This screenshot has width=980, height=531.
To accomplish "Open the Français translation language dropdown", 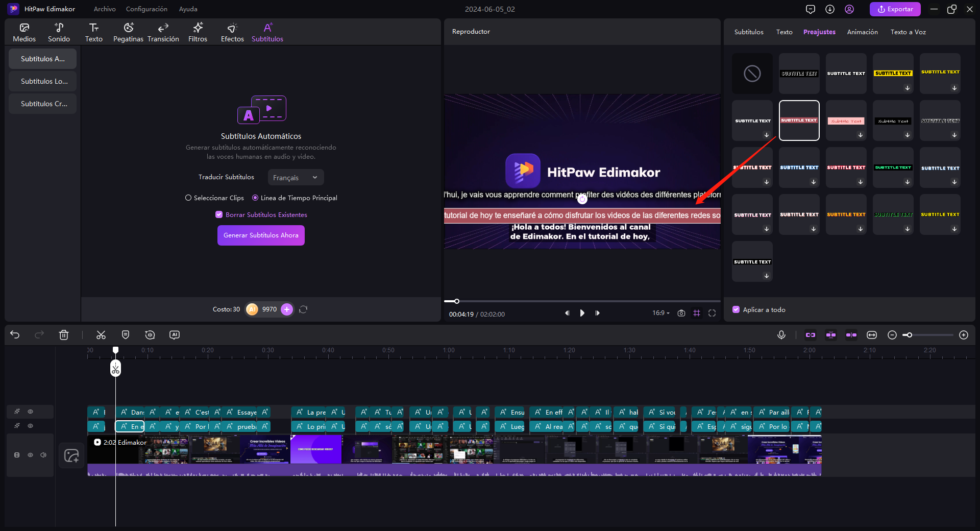I will [296, 178].
